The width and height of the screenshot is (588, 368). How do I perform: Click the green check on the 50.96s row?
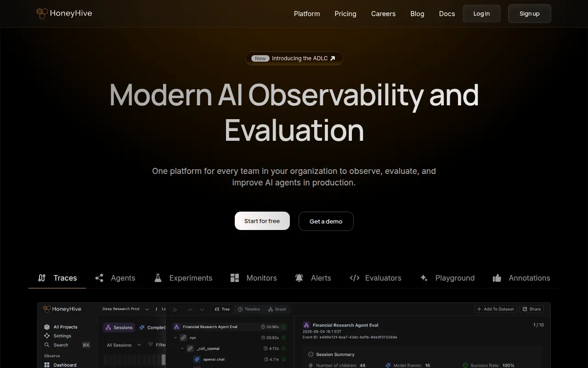click(284, 327)
